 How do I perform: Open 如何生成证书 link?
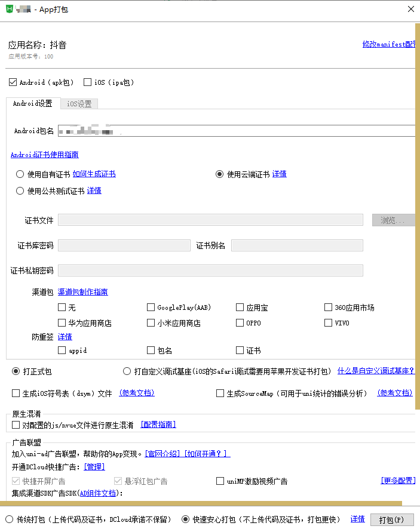94,174
